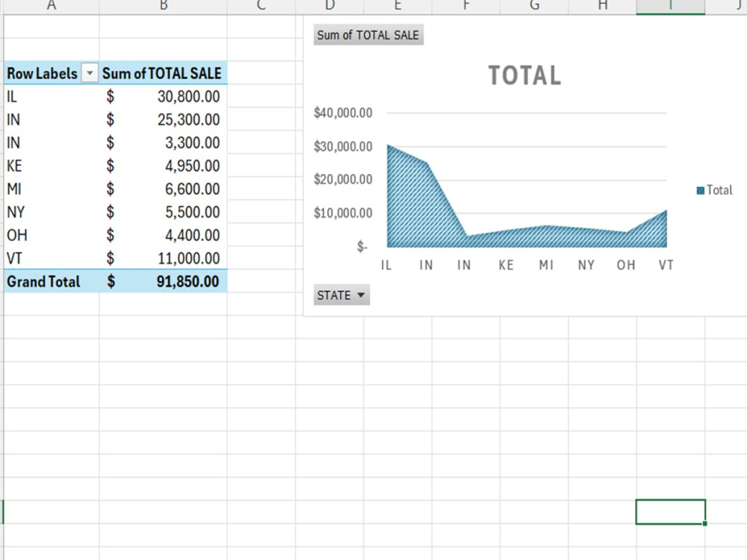Select the 5,500.00 value cell
This screenshot has height=560, width=747.
[x=163, y=212]
